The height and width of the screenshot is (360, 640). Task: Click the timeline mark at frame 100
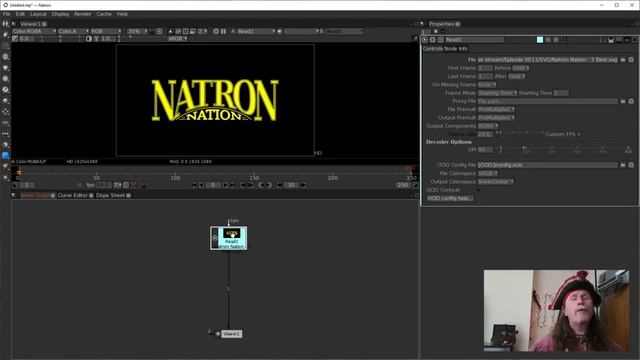tap(175, 176)
